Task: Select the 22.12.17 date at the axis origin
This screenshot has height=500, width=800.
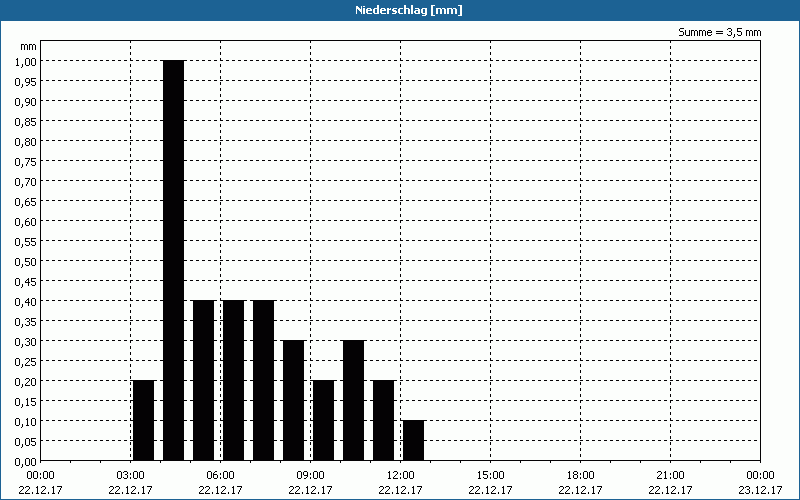Action: click(40, 490)
